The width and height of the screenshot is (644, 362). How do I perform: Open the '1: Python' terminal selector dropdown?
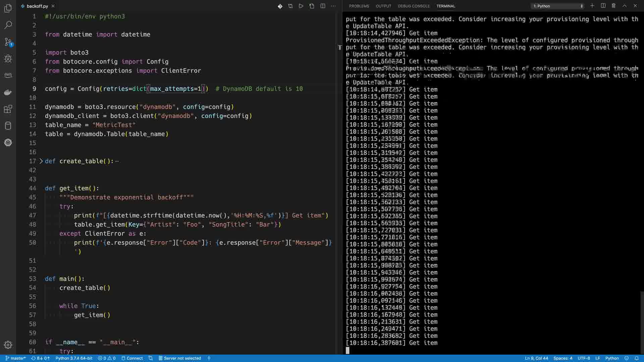coord(558,6)
